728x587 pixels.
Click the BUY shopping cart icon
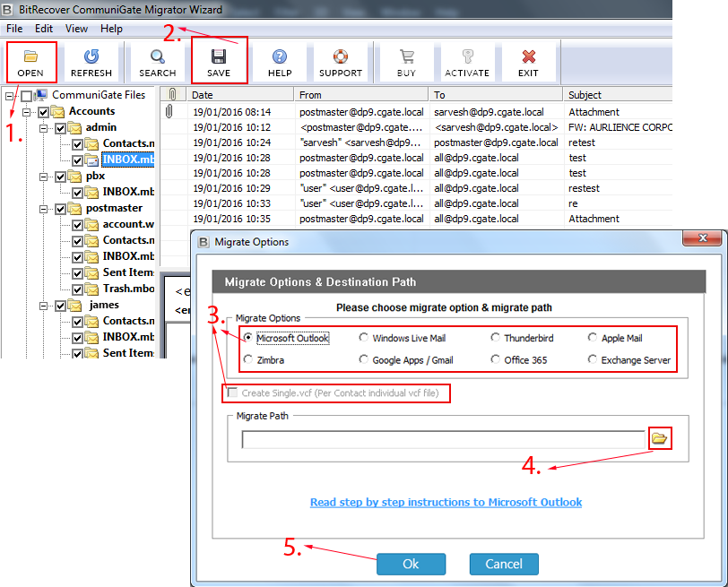coord(407,56)
